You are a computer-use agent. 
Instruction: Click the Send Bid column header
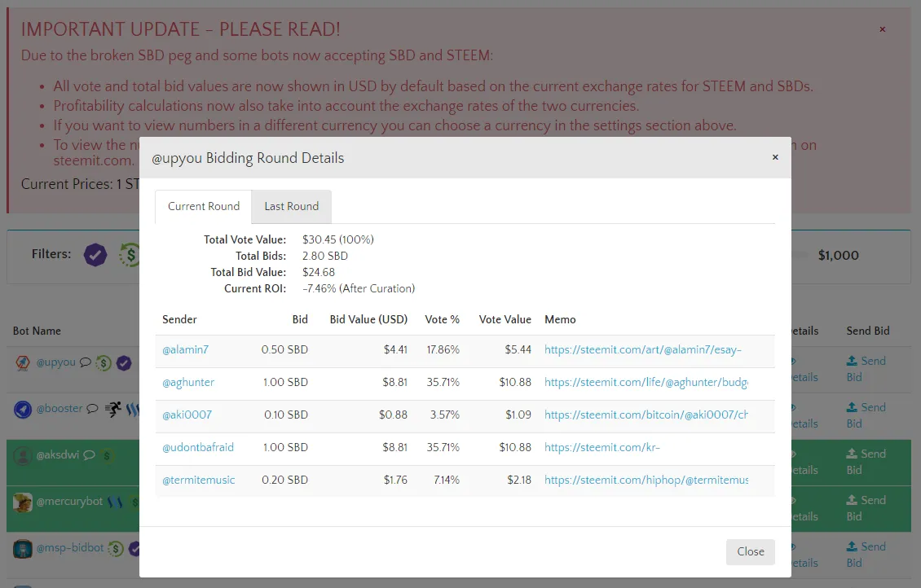click(x=867, y=331)
